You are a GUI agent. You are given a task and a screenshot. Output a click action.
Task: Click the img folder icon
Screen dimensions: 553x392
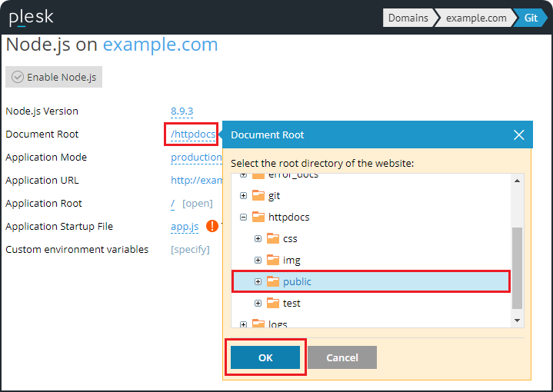point(273,260)
